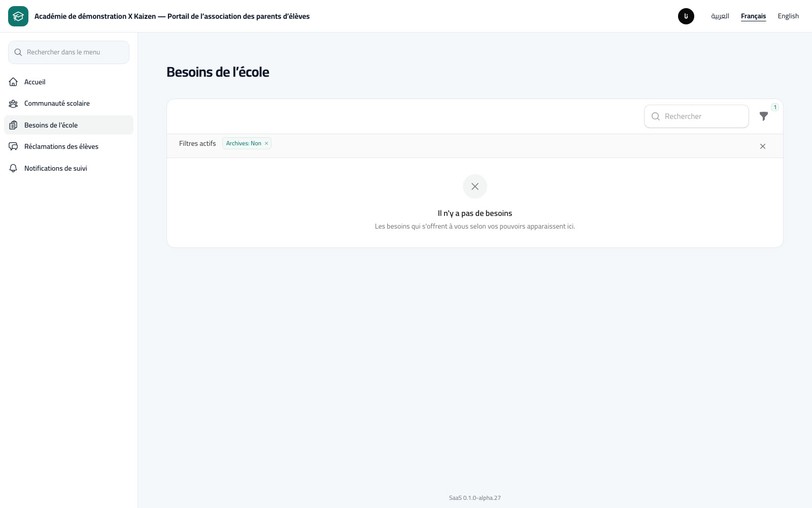812x508 pixels.
Task: Focus the Rechercher table search field
Action: click(x=696, y=116)
